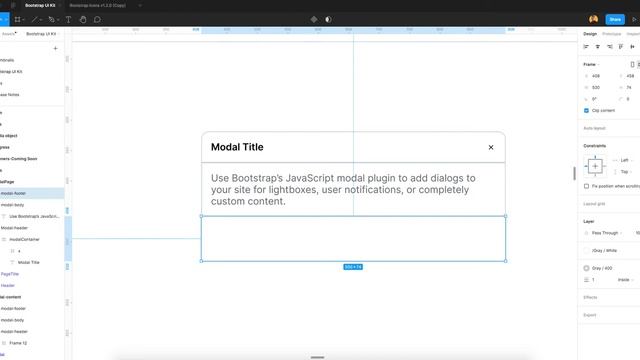
Task: Toggle the Clip content checkbox
Action: pos(587,111)
